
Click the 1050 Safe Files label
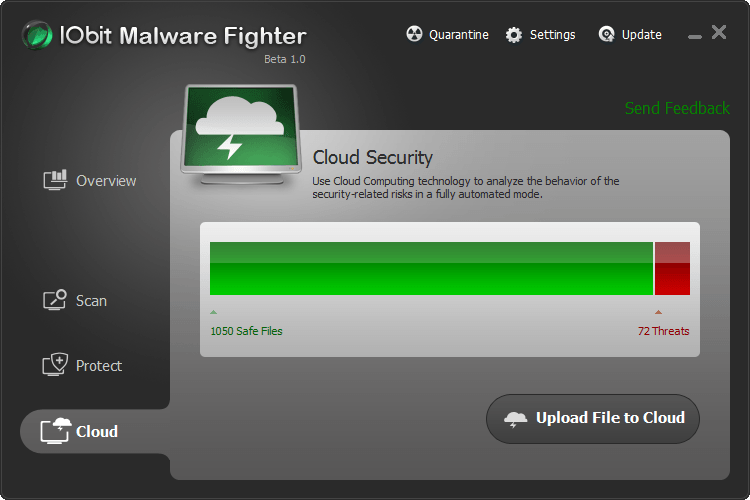pos(246,331)
